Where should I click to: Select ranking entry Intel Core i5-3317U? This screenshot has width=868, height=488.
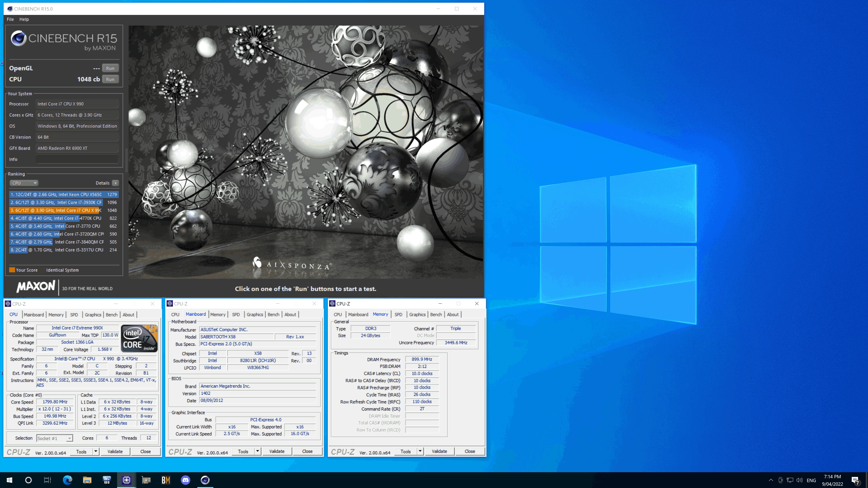[x=64, y=250]
